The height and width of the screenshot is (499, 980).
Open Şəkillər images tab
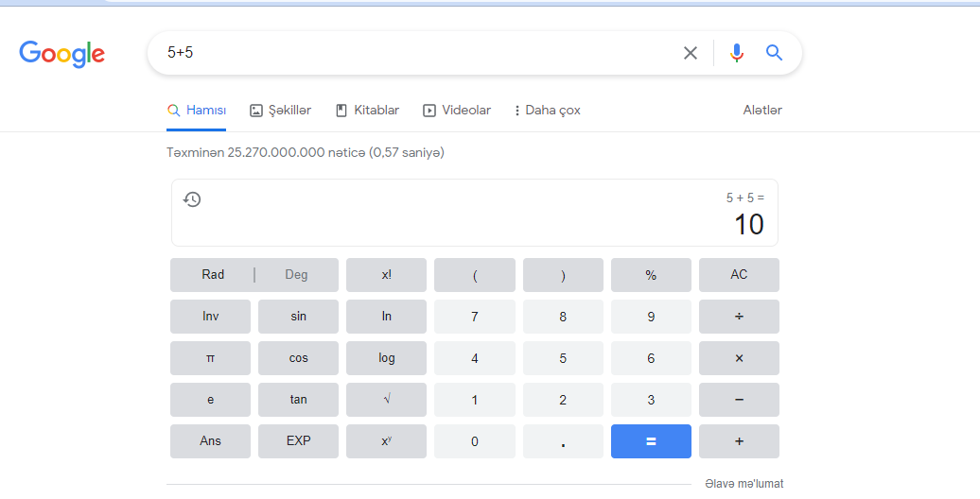(281, 111)
